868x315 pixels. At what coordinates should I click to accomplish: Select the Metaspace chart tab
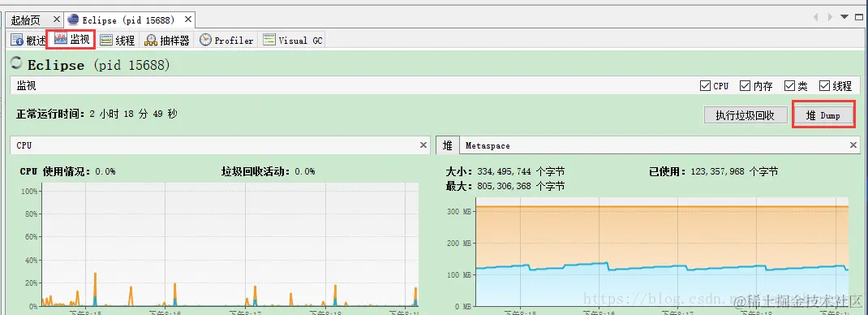coord(488,146)
